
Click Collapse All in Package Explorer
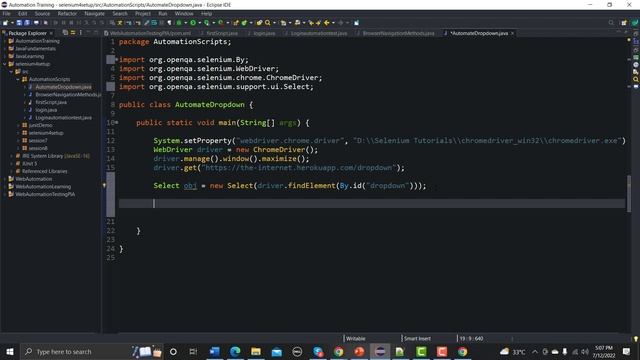(x=65, y=33)
